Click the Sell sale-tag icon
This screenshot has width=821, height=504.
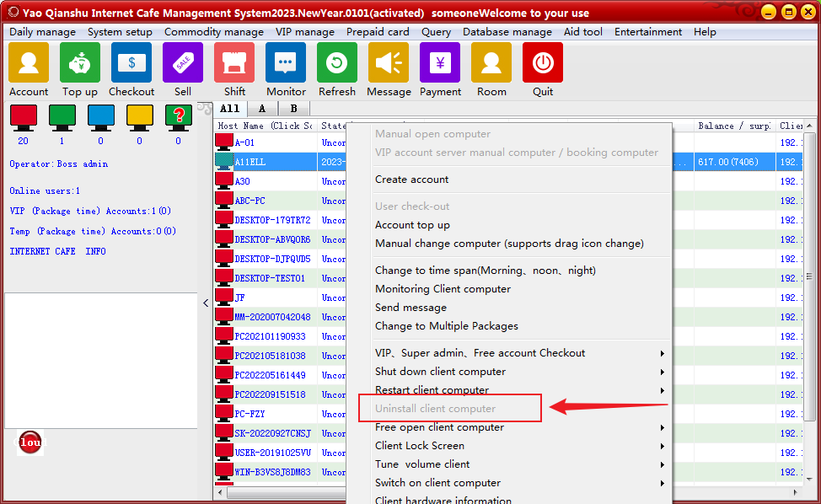tap(183, 63)
